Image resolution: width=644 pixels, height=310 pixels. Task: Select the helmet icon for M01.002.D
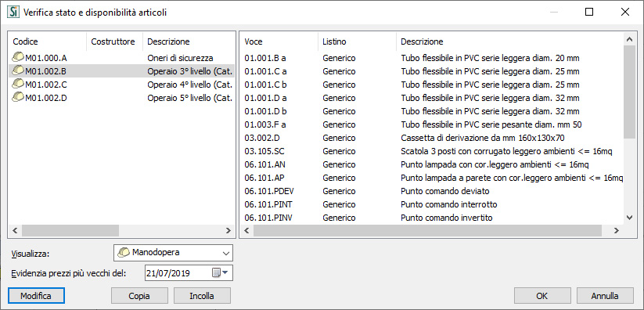[x=18, y=97]
